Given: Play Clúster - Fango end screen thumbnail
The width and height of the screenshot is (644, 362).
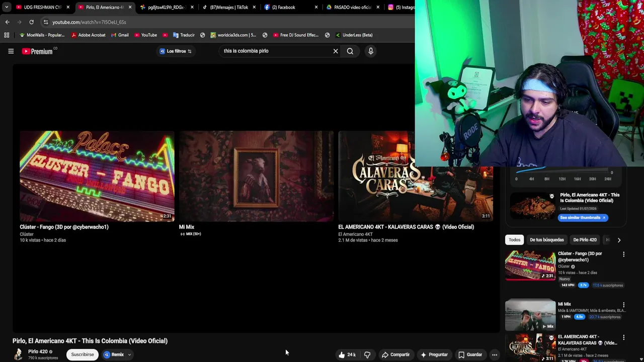Looking at the screenshot, I should pyautogui.click(x=97, y=176).
